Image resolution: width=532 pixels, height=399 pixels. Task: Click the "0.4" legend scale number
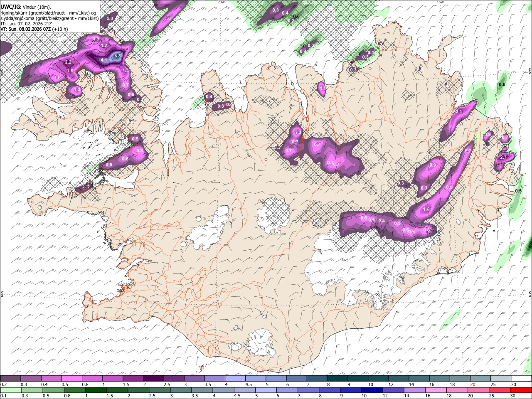point(44,384)
